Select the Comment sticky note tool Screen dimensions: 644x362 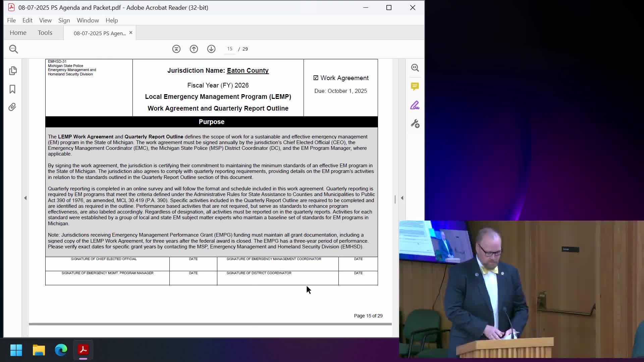click(415, 87)
